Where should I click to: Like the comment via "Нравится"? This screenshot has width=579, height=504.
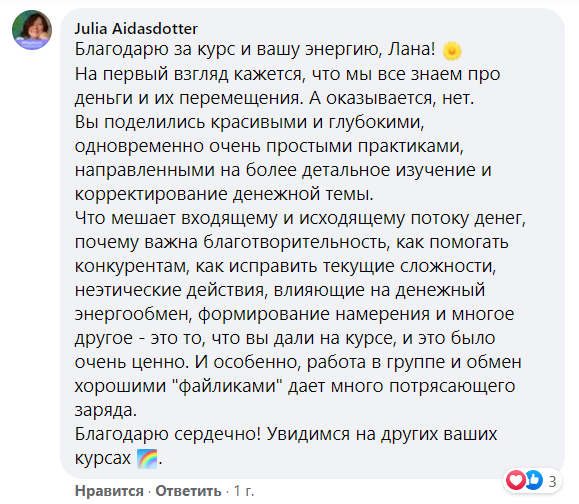[109, 491]
